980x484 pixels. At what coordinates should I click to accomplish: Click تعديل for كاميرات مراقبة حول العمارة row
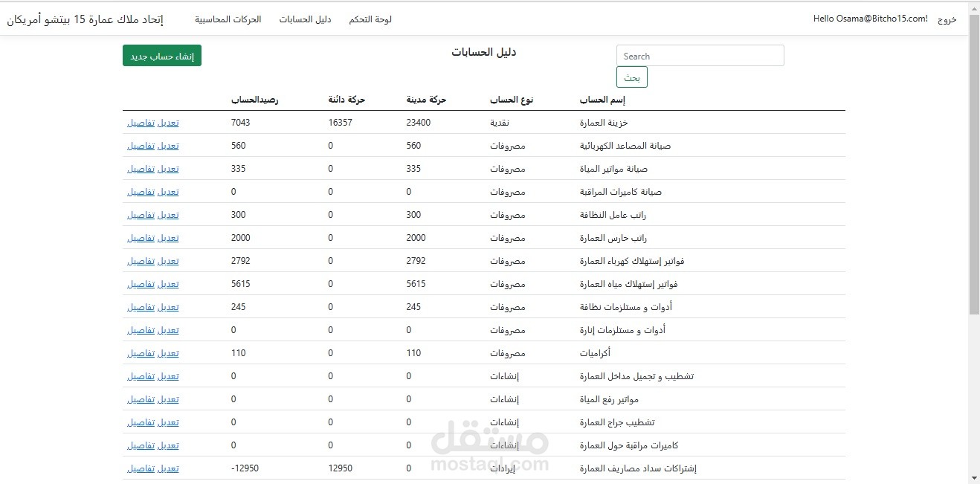(x=168, y=445)
